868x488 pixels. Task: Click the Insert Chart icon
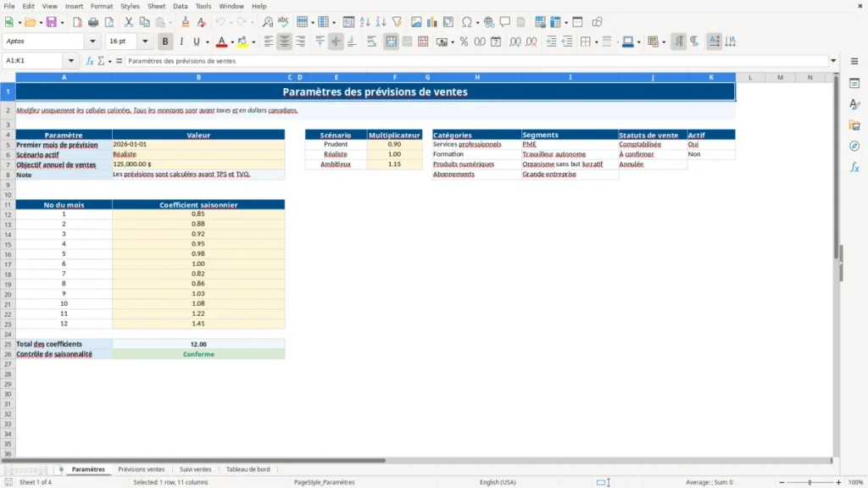point(431,22)
